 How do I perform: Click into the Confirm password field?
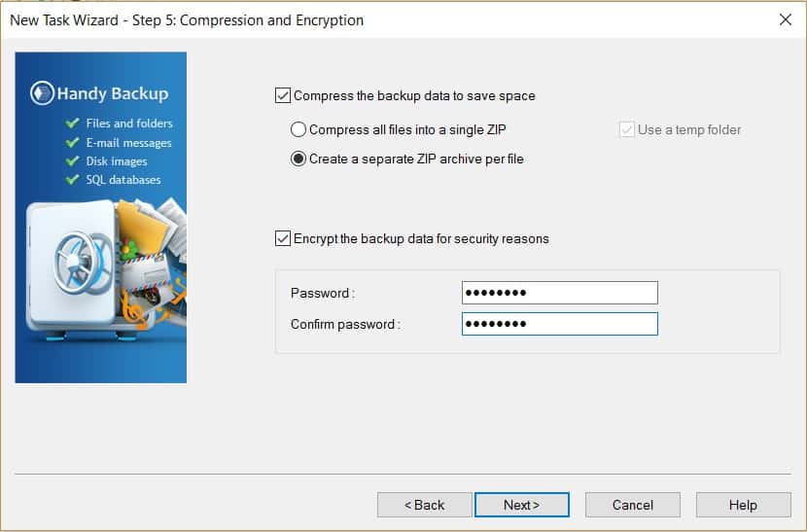(x=559, y=324)
